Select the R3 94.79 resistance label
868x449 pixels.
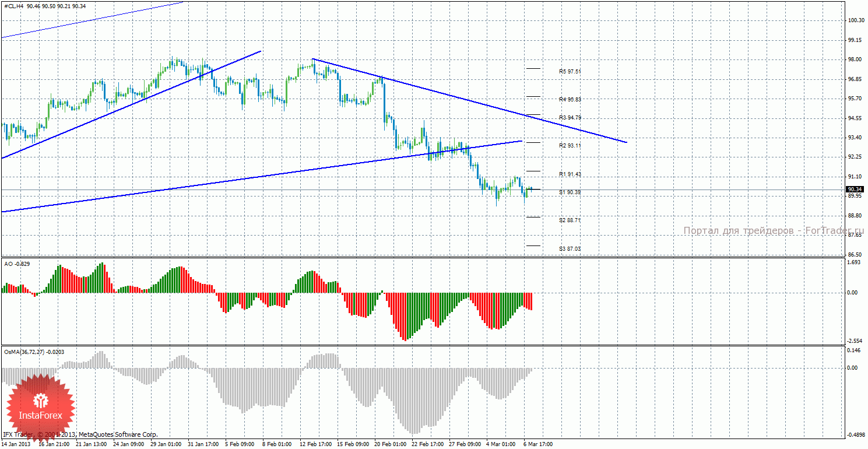(x=570, y=117)
